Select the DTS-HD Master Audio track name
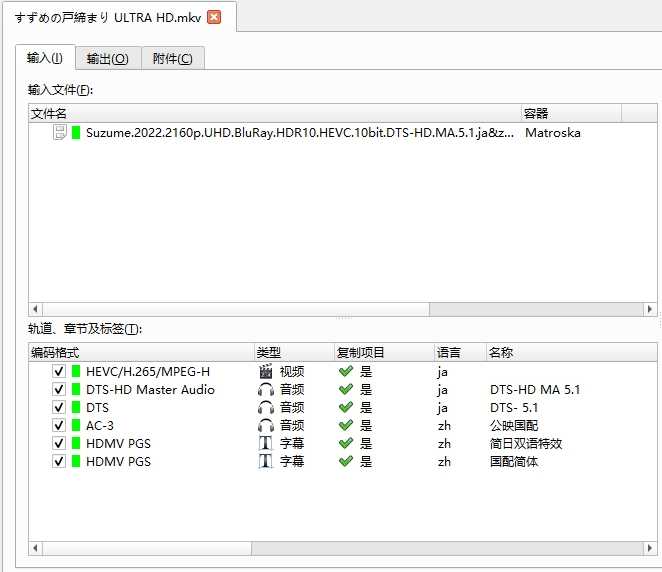This screenshot has height=572, width=662. click(150, 389)
